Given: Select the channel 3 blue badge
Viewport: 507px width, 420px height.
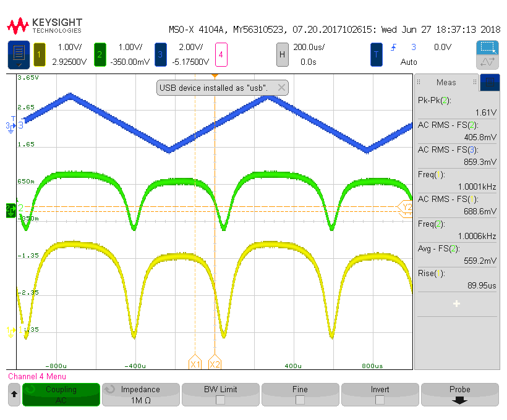Looking at the screenshot, I should (x=160, y=54).
